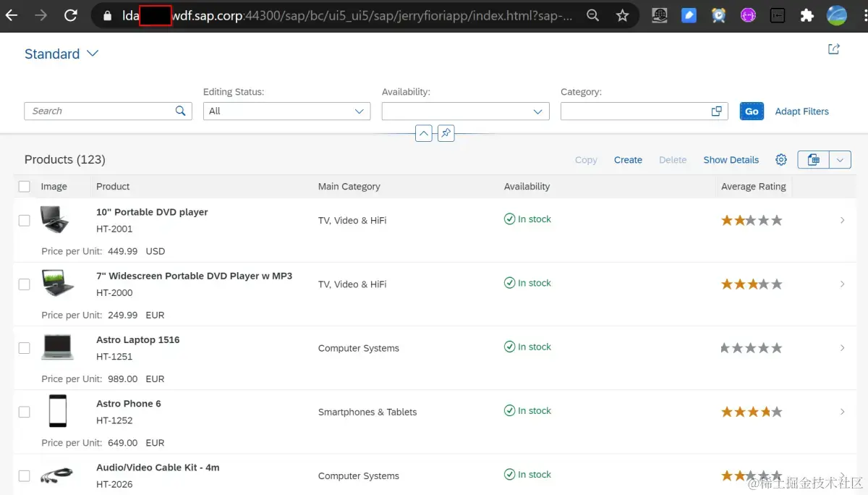Screen dimensions: 868x495
Task: Click the export to spreadsheet icon
Action: (x=813, y=160)
